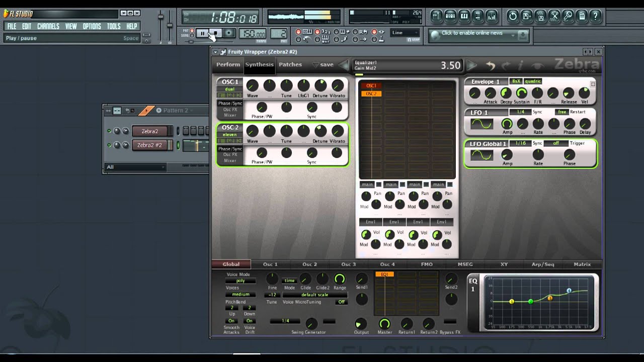Open the audio editor scissors icon
The width and height of the screenshot is (644, 362).
point(554,16)
